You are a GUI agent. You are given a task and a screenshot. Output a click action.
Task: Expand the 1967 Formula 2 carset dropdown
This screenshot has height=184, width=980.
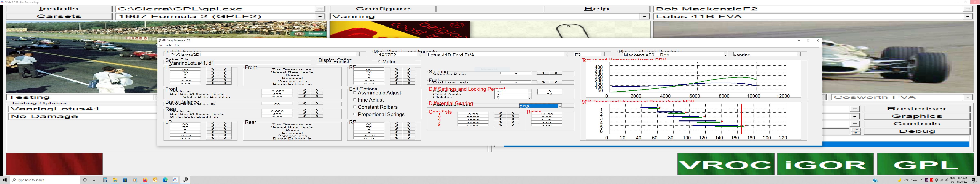point(320,16)
